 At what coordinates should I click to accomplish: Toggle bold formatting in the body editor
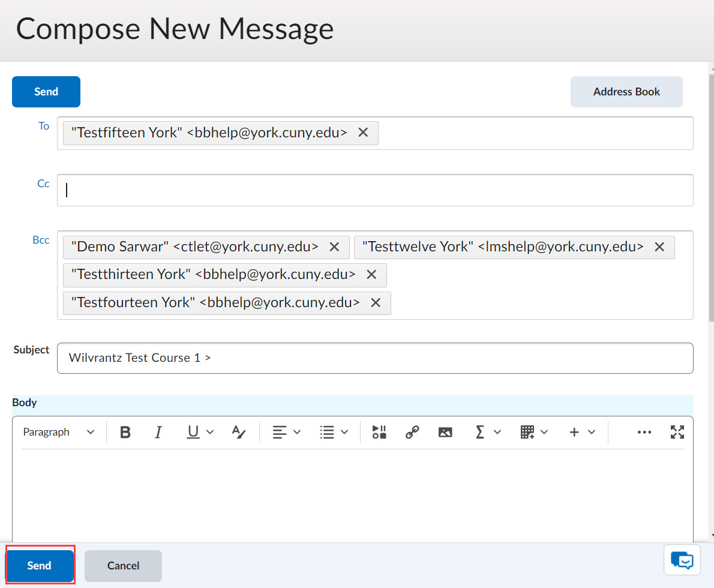pos(125,431)
